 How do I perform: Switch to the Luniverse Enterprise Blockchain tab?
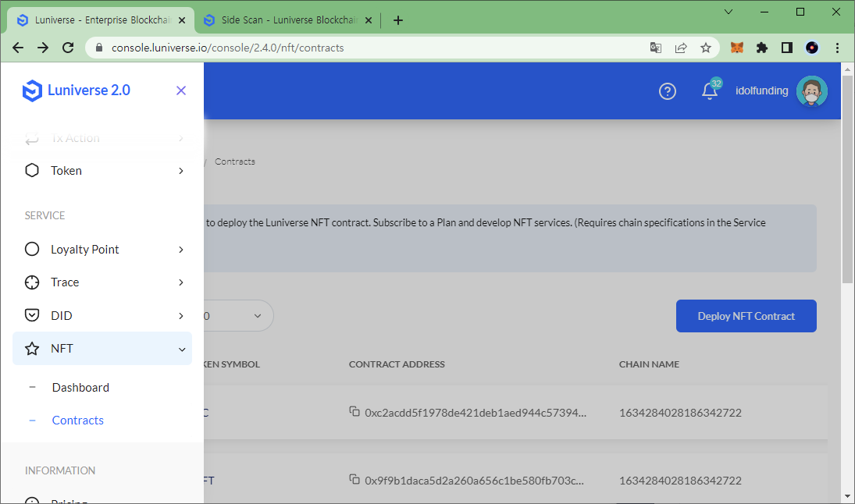pyautogui.click(x=100, y=20)
